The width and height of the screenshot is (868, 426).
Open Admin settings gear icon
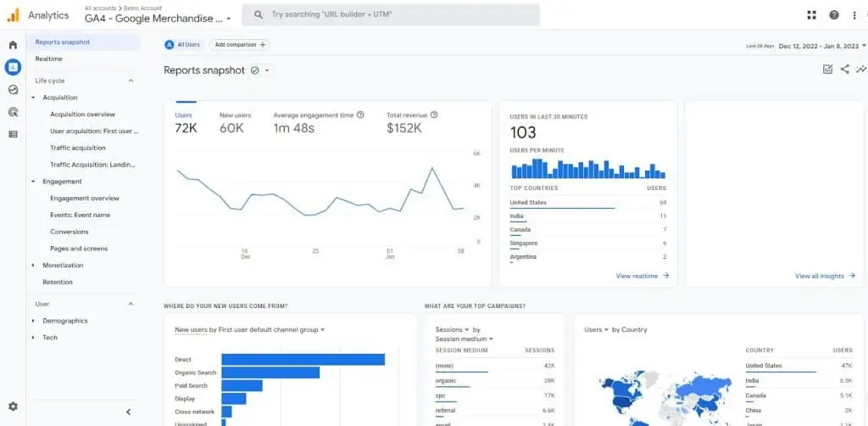[x=13, y=406]
